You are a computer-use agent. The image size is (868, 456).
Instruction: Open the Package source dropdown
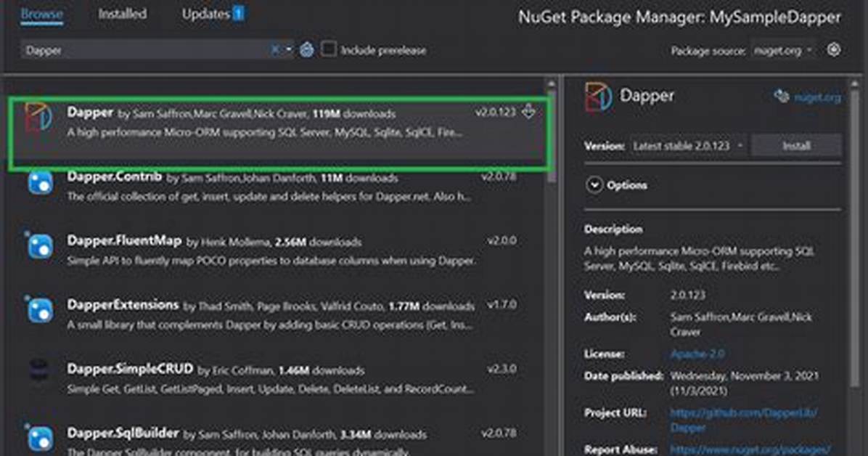point(785,50)
